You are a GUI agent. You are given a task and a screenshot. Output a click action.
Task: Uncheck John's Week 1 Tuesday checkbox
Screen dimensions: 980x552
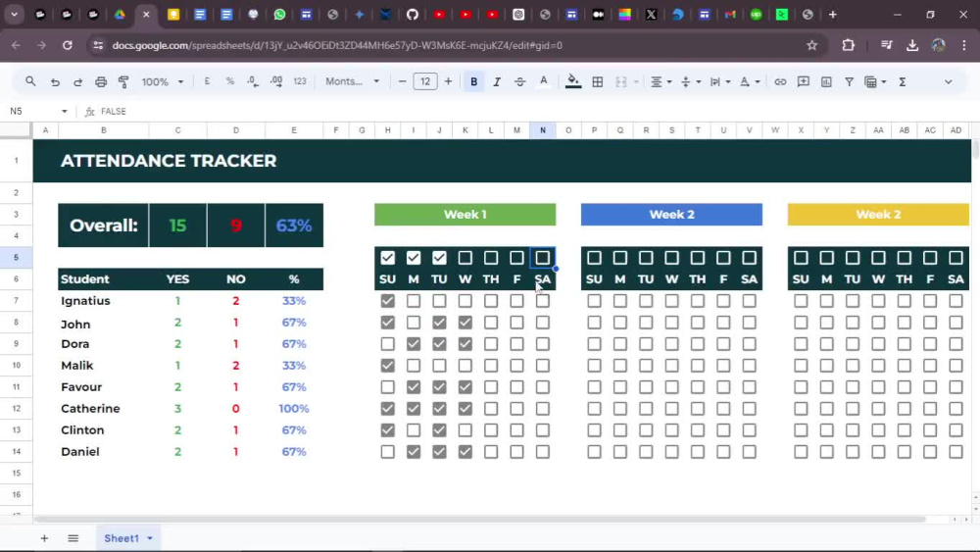point(439,323)
